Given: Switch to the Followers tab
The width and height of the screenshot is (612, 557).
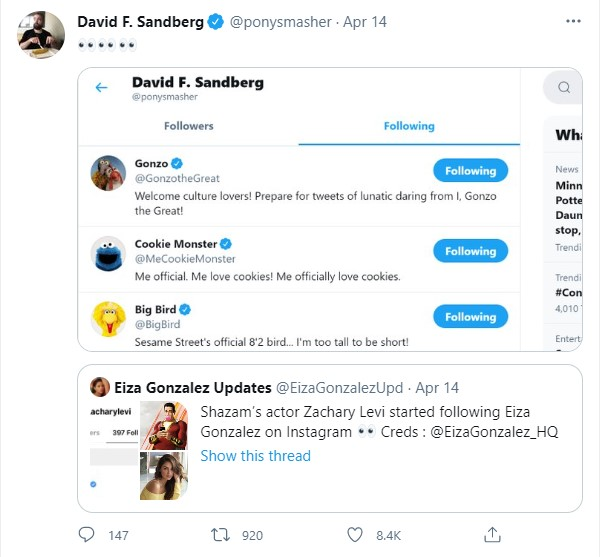Looking at the screenshot, I should pyautogui.click(x=188, y=126).
